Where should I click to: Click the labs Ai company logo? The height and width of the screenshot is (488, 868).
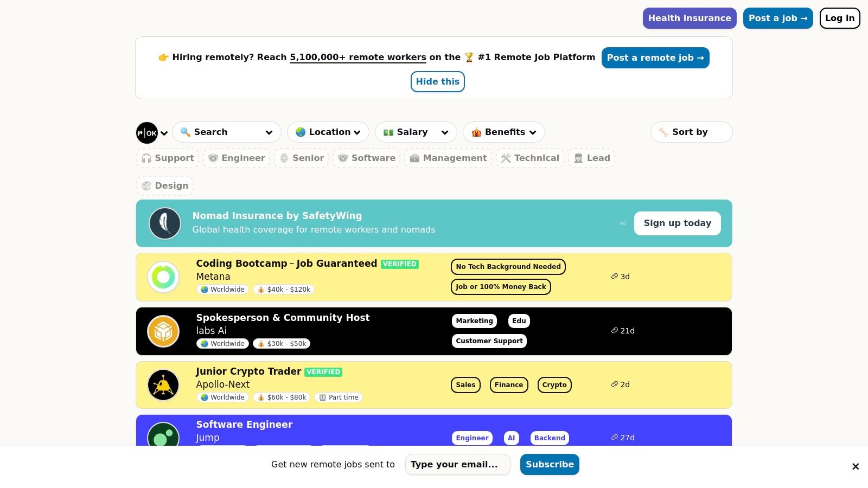(163, 331)
